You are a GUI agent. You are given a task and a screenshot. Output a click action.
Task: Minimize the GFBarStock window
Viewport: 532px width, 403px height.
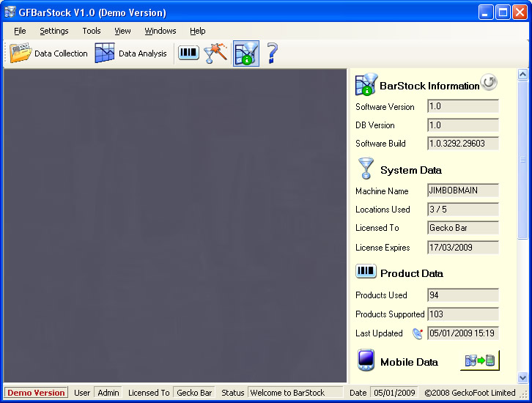coord(486,12)
